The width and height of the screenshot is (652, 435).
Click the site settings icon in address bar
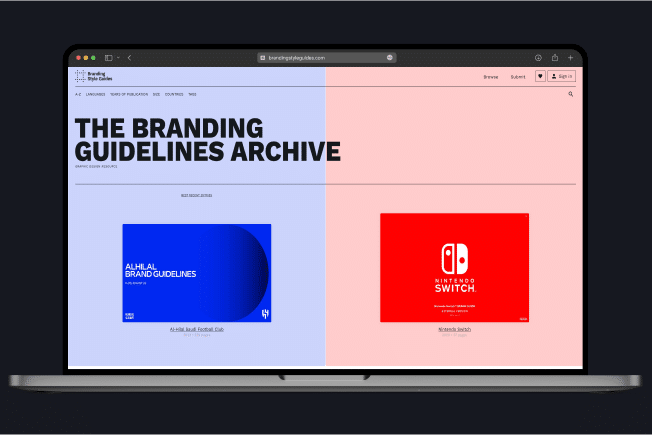pos(262,58)
